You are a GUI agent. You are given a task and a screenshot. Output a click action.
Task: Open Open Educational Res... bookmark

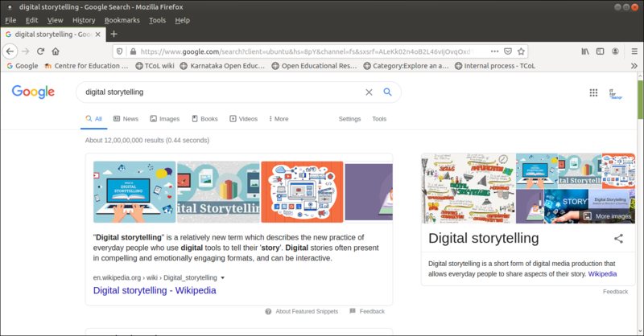click(314, 66)
